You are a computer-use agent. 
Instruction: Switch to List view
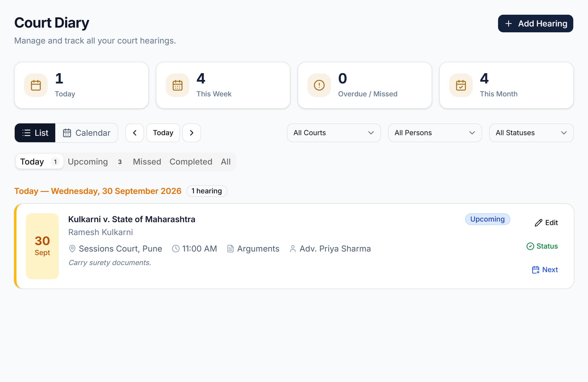tap(35, 133)
